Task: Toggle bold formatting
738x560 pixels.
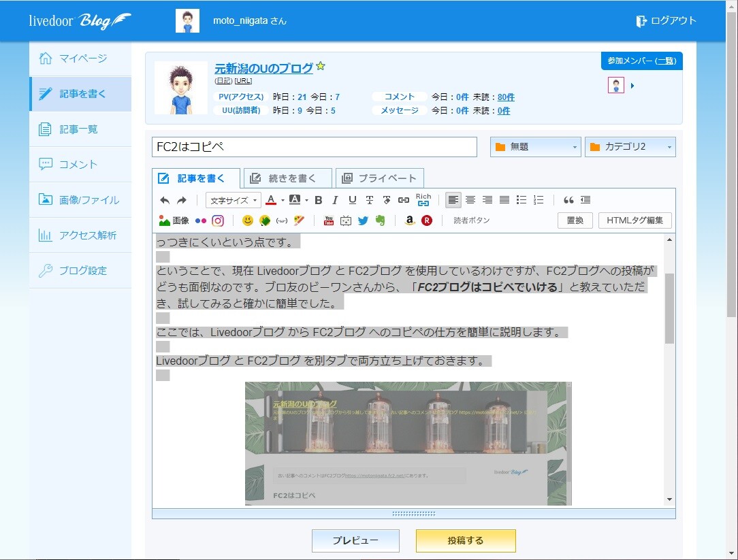Action: click(x=318, y=201)
